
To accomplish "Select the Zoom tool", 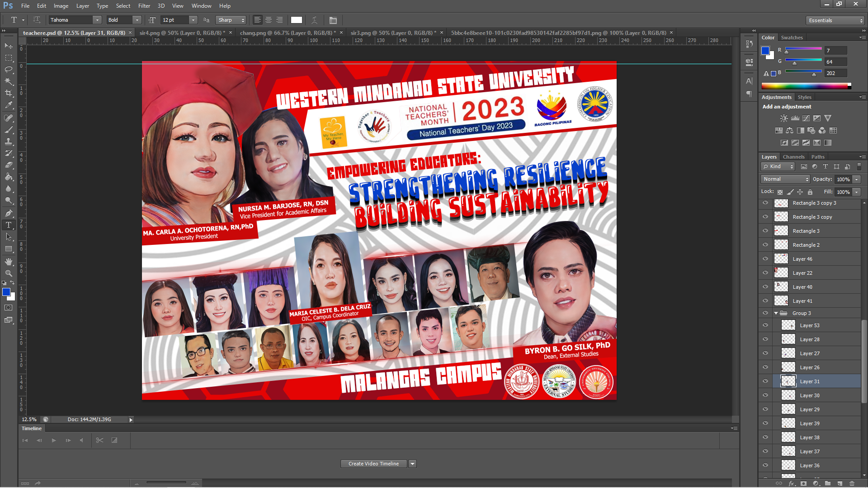I will pos(9,273).
